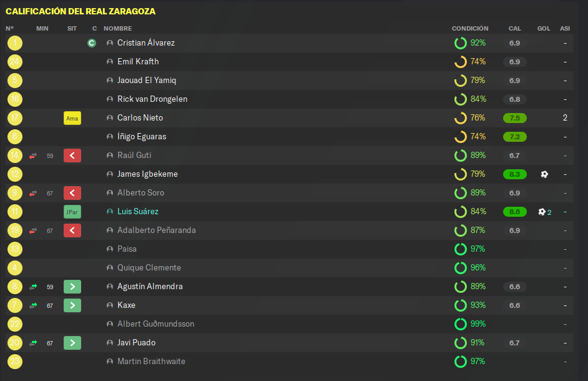Screen dimensions: 588x381
Task: Click the number 12 shirt circle
Action: (15, 174)
